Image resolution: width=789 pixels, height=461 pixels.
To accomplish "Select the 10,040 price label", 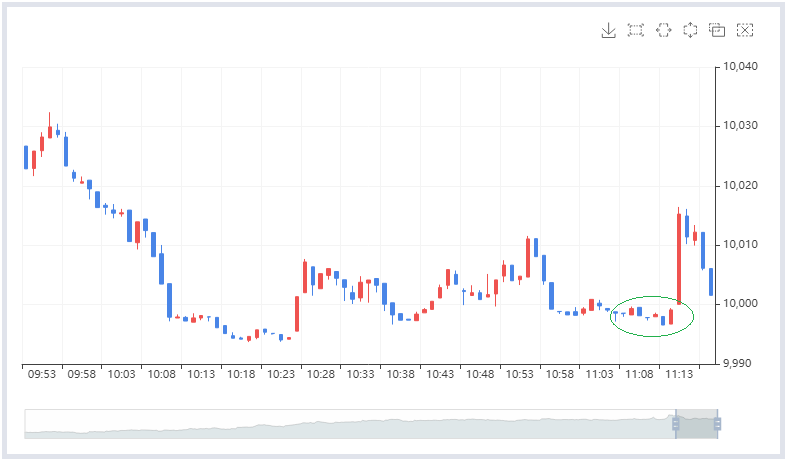I will pyautogui.click(x=740, y=66).
